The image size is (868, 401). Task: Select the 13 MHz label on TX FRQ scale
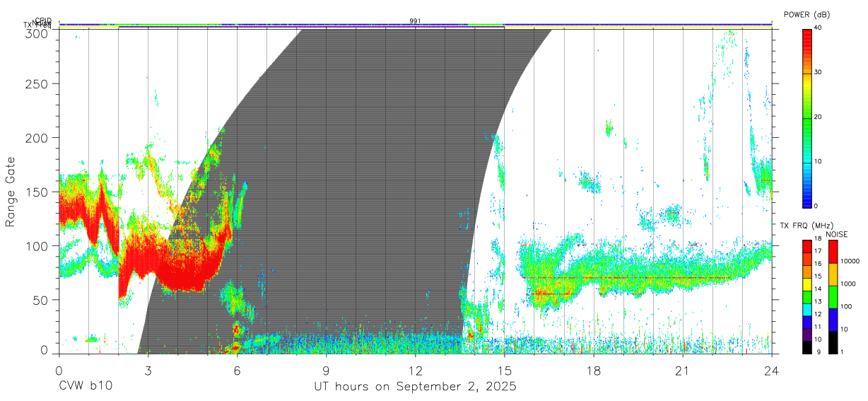coord(819,301)
